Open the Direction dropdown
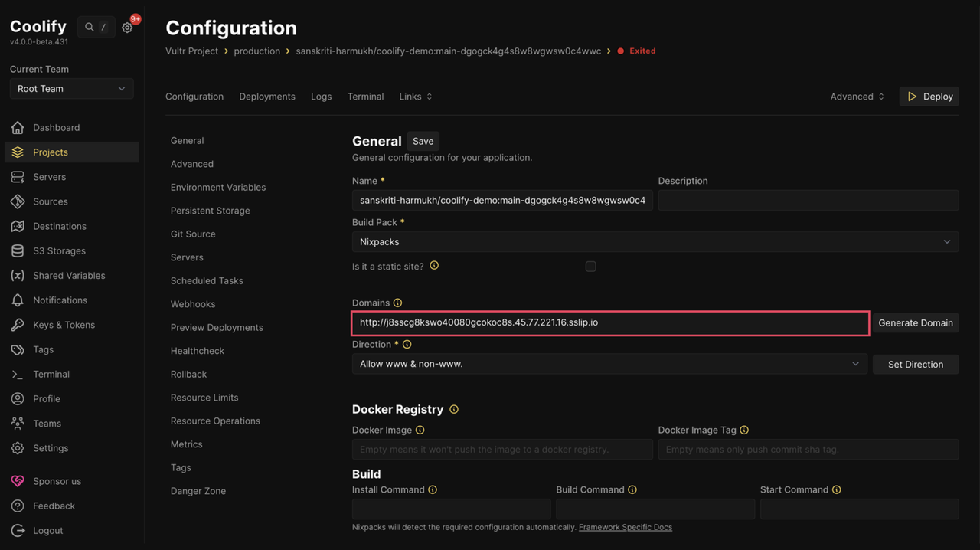This screenshot has width=980, height=550. coord(609,364)
